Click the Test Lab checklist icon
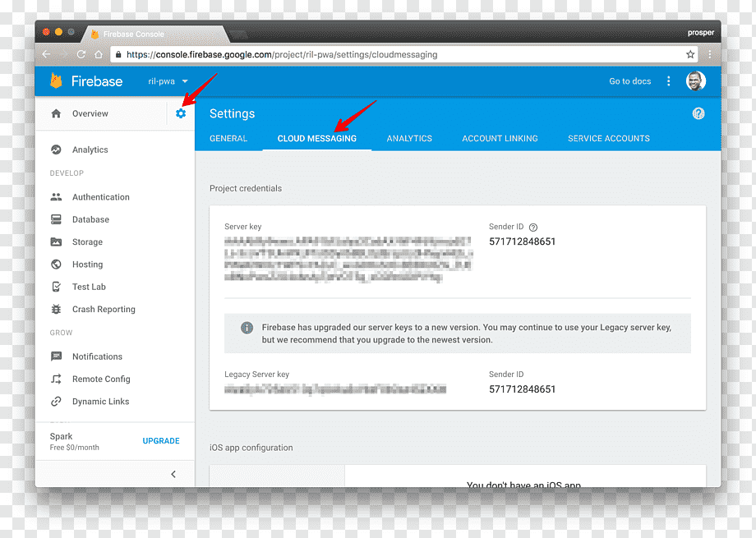This screenshot has width=756, height=538. point(57,287)
